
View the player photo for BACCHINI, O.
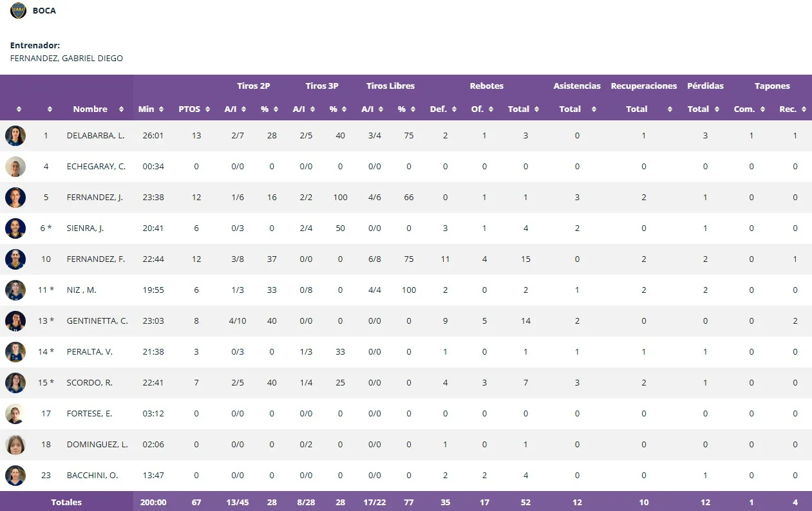tap(15, 476)
